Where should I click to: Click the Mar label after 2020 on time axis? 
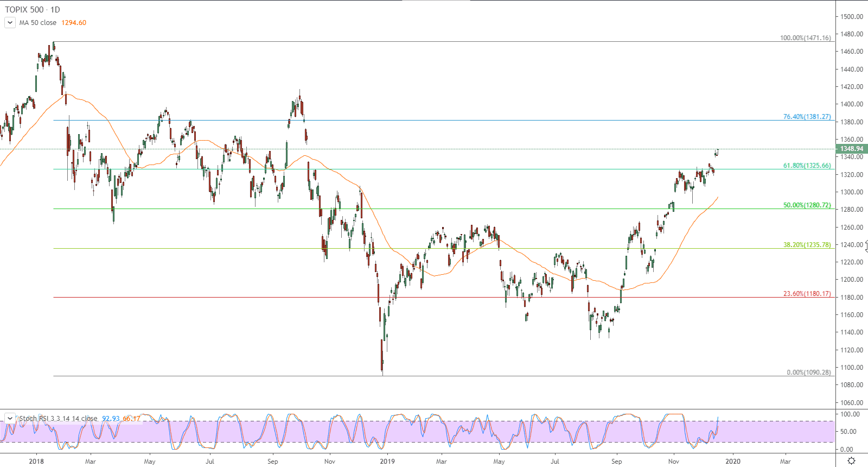tap(785, 462)
